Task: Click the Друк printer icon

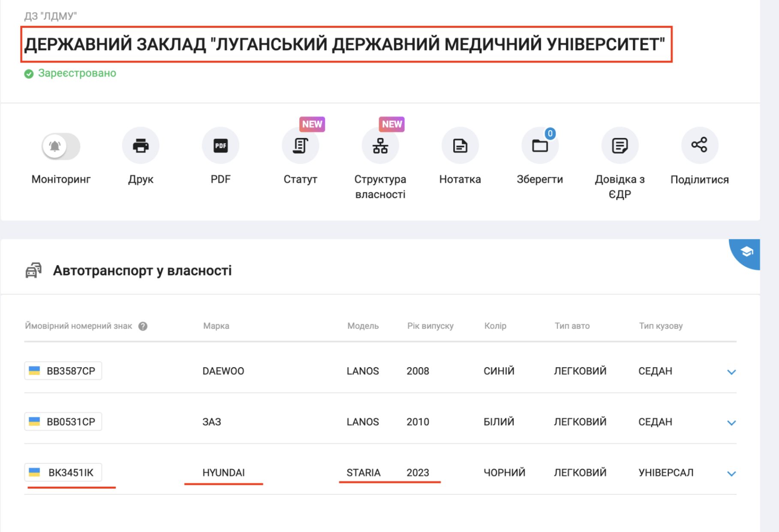Action: pos(141,146)
